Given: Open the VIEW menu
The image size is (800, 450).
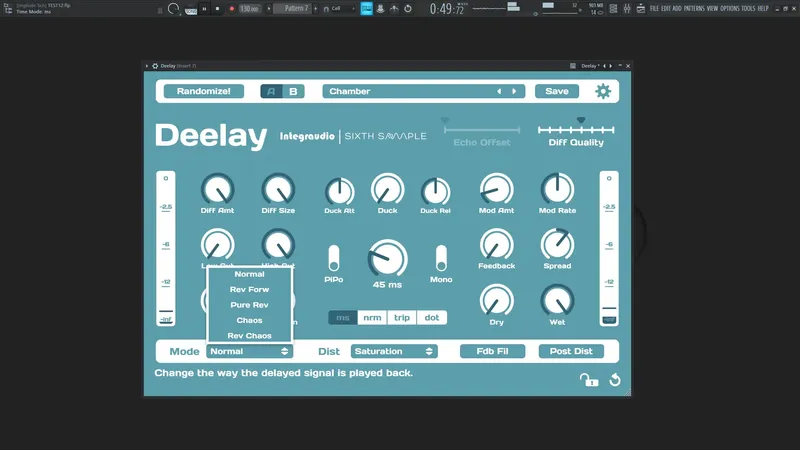Looking at the screenshot, I should [712, 9].
